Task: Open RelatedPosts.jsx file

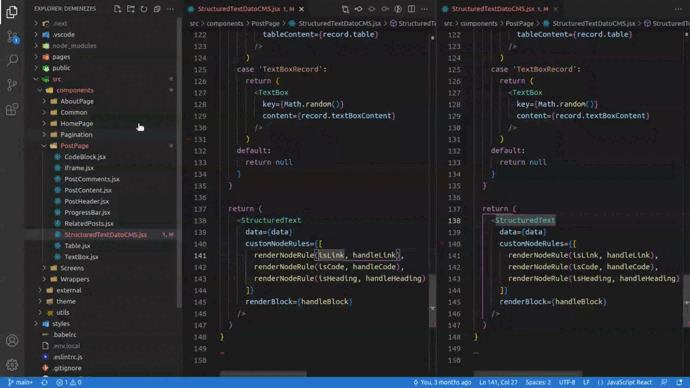Action: pyautogui.click(x=88, y=223)
